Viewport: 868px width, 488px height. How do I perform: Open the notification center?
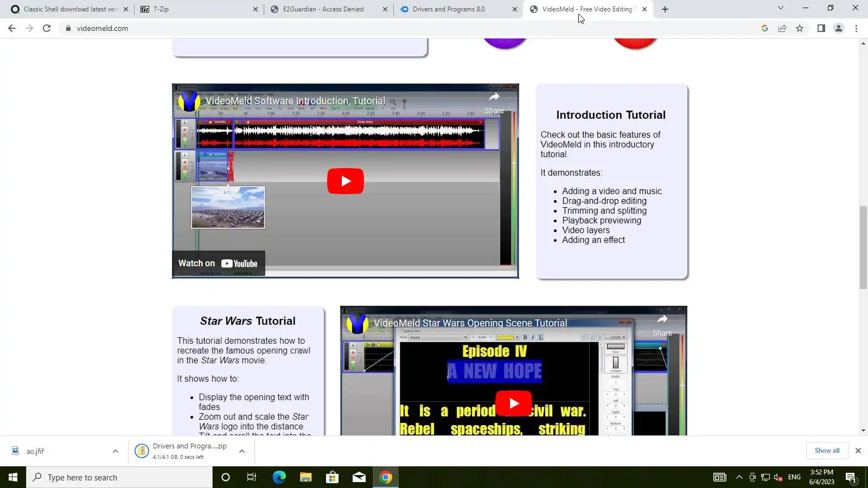point(851,477)
